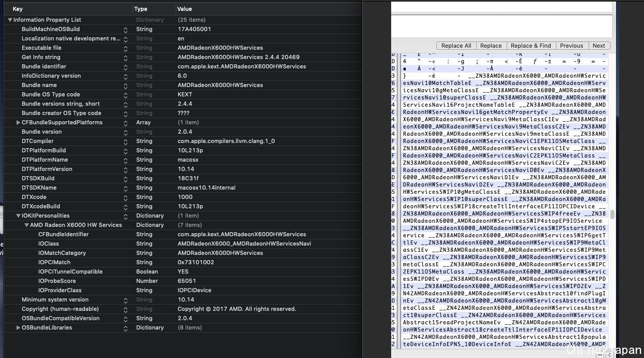Screen dimensions: 644x358
Task: Open key picker arrows for DTXcode
Action: 125,197
